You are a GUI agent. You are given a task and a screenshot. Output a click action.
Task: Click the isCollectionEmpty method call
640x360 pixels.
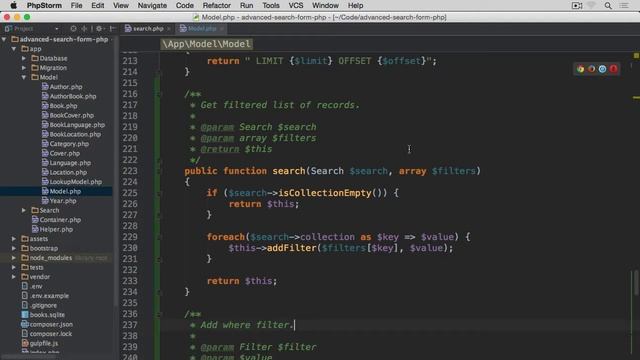(x=325, y=193)
